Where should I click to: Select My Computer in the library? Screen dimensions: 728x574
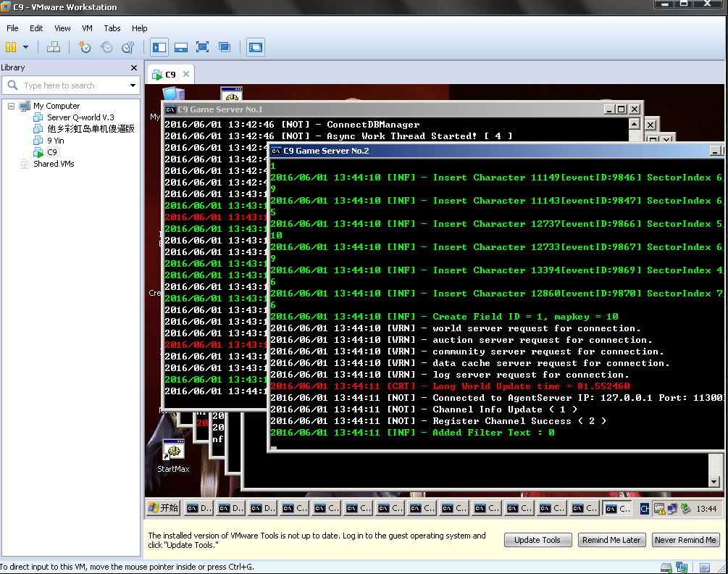coord(57,106)
